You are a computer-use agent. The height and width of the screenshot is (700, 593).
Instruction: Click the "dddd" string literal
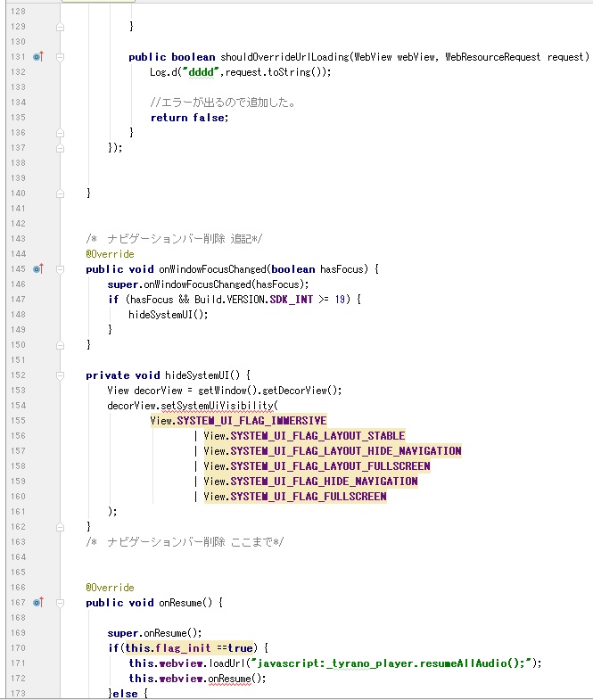pos(201,72)
